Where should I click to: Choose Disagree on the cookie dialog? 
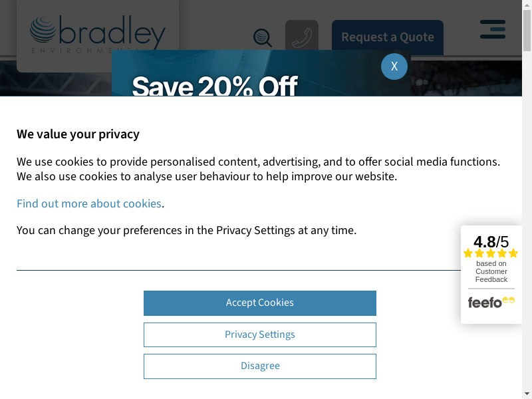[x=260, y=366]
